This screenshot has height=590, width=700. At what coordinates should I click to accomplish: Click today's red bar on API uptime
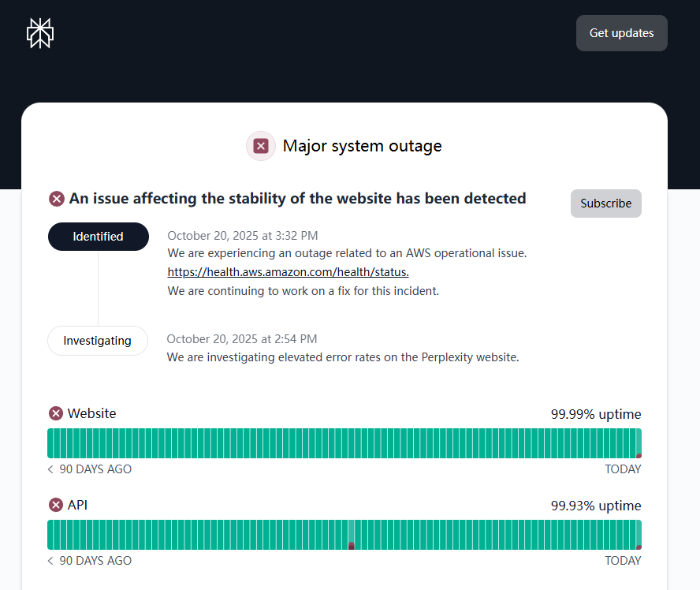639,547
